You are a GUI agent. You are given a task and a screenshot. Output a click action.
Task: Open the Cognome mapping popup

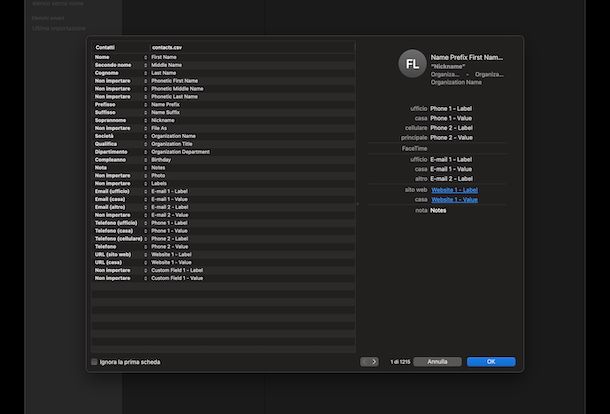pos(120,73)
